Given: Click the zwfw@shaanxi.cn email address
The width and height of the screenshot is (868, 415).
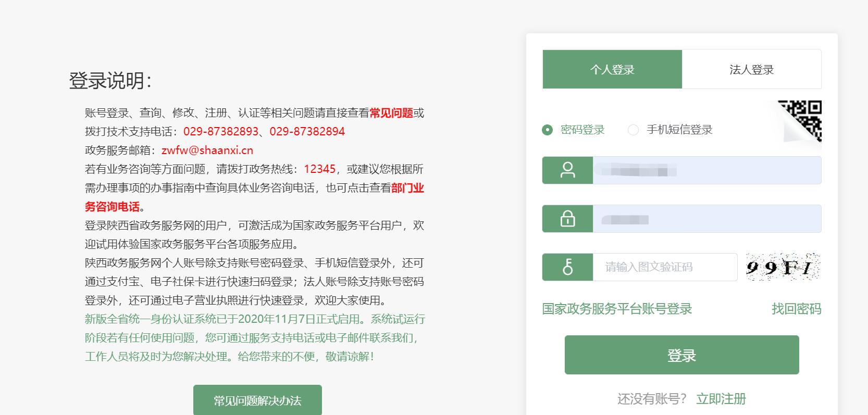Looking at the screenshot, I should [207, 150].
